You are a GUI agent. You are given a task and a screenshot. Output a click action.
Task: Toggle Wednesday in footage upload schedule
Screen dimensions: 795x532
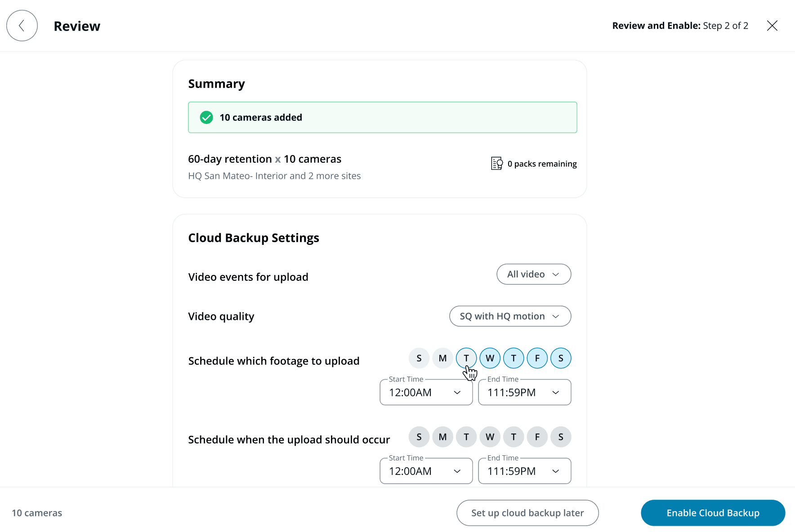(490, 358)
